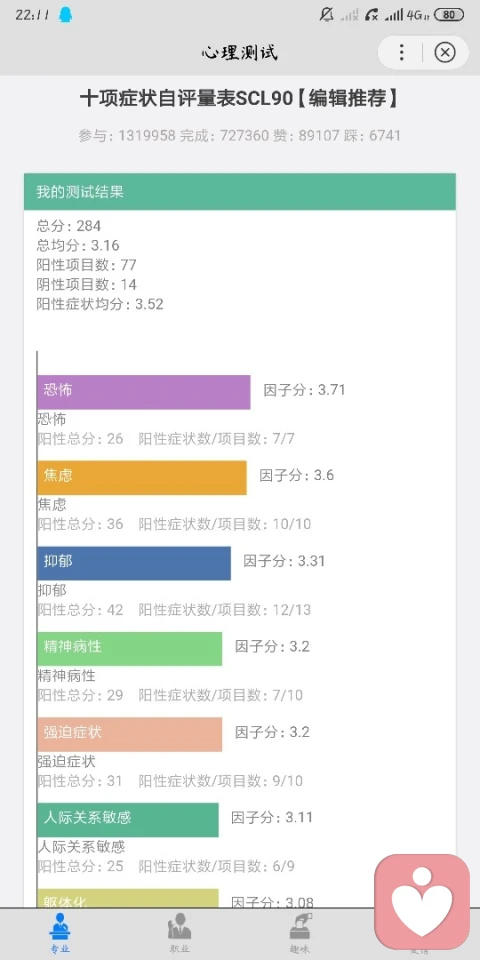
Task: Open the 趣味 bottom tab
Action: [x=299, y=933]
